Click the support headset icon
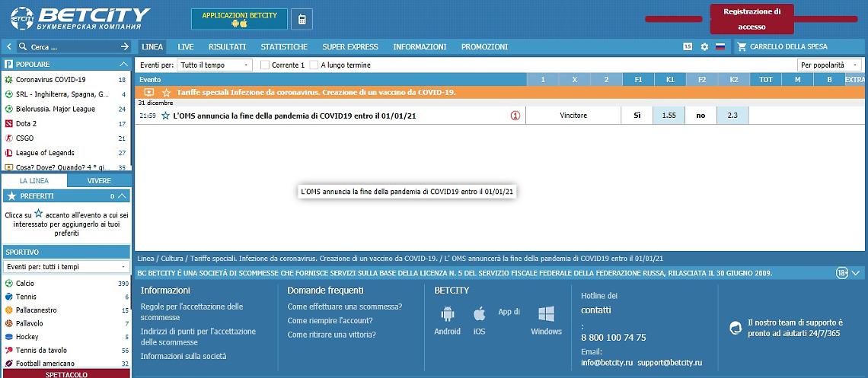 pos(736,328)
